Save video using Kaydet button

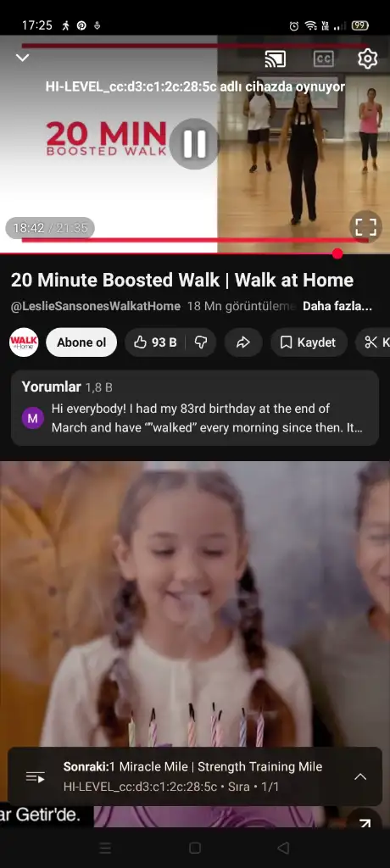coord(309,342)
